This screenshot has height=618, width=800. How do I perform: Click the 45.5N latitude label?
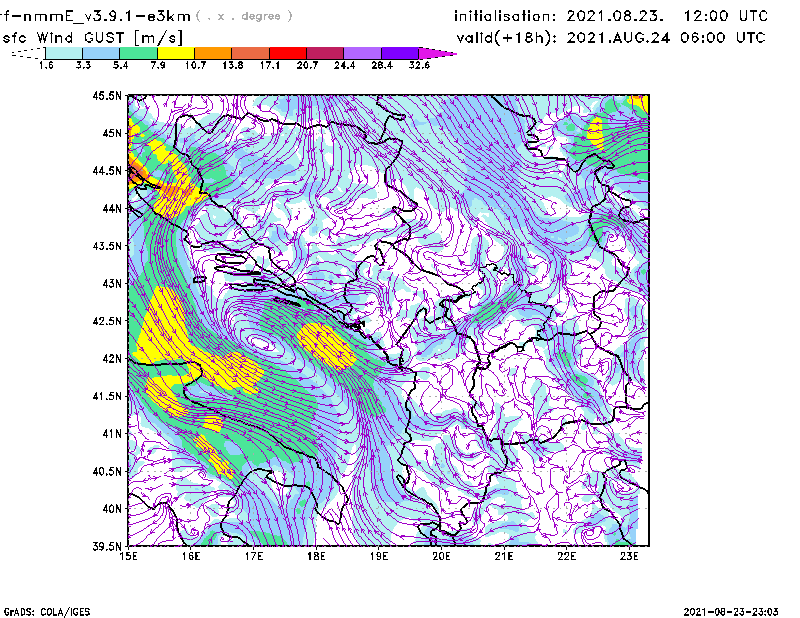click(107, 95)
